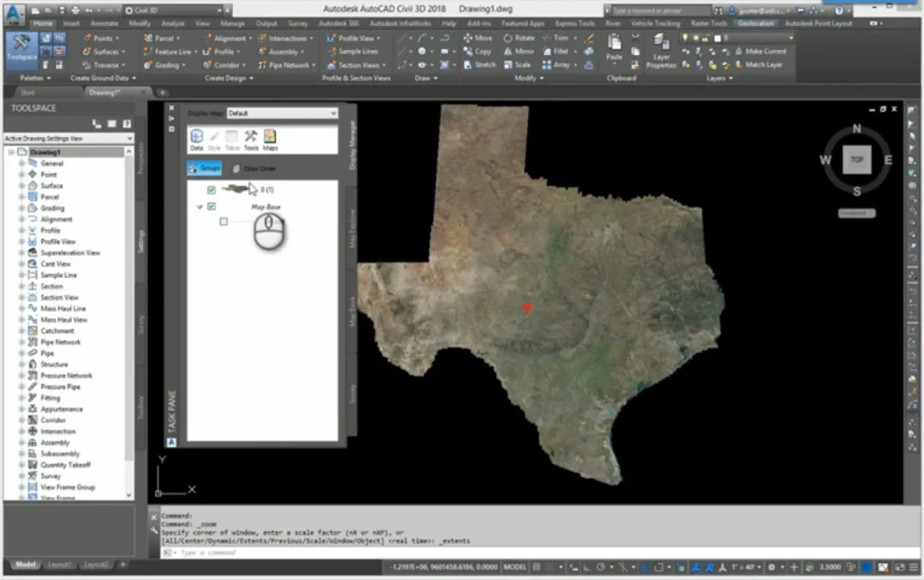Toggle visibility of the Map Base layer

(x=213, y=206)
